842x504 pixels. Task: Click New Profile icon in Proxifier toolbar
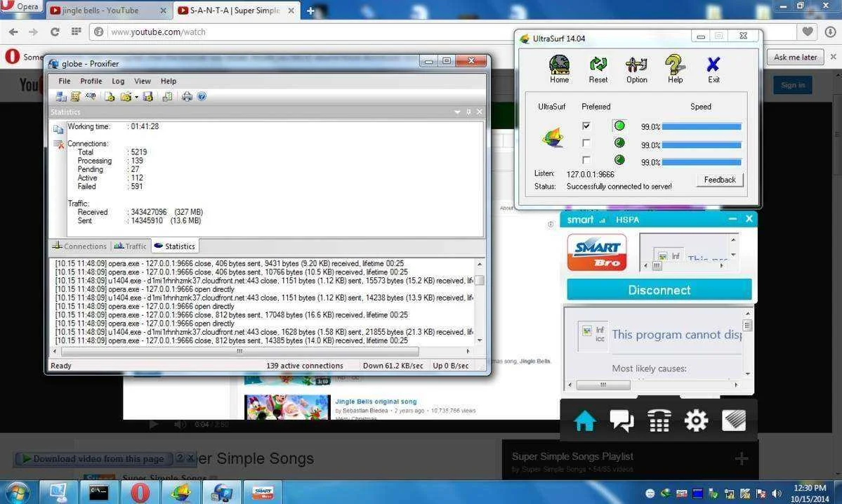coord(110,97)
